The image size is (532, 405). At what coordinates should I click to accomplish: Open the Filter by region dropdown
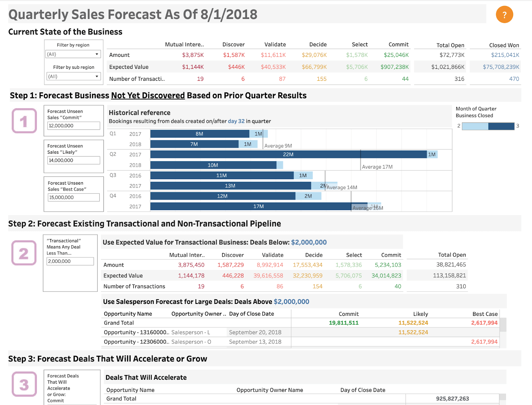73,54
